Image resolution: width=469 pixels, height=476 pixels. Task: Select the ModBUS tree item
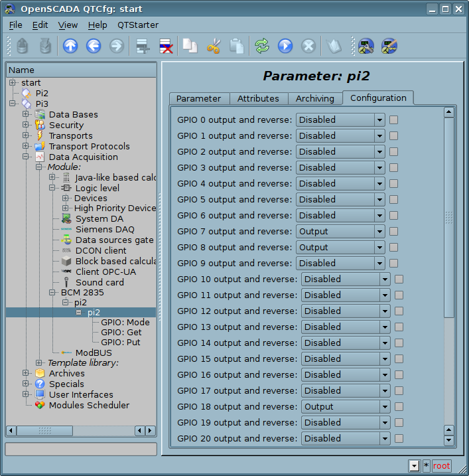click(94, 353)
